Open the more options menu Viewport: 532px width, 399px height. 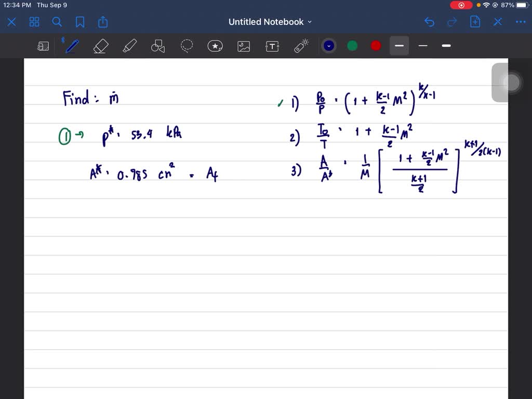[x=521, y=22]
